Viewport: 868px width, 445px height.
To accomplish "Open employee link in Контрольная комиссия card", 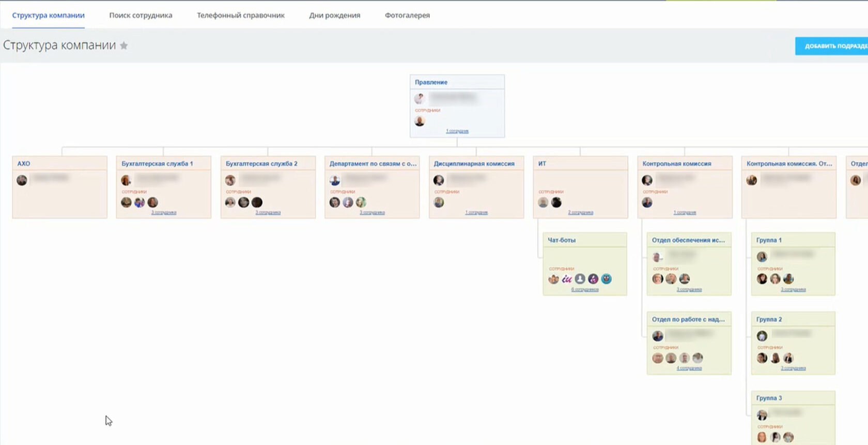I will 685,212.
